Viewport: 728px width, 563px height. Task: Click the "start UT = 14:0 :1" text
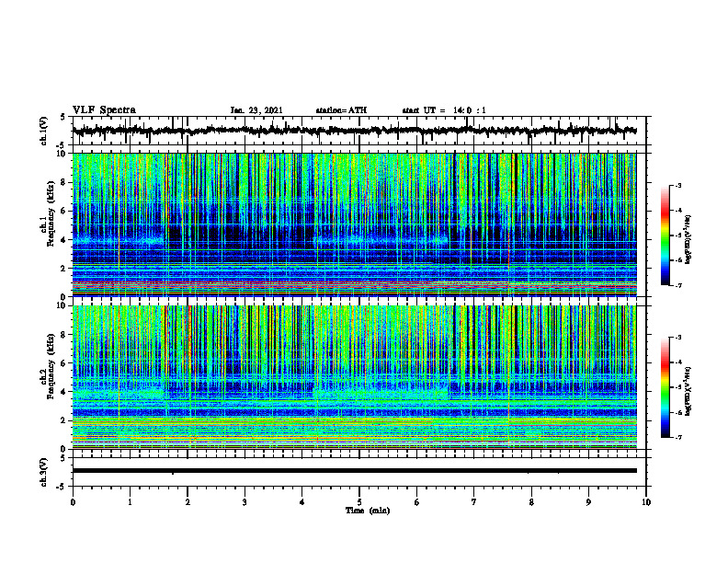pyautogui.click(x=444, y=110)
